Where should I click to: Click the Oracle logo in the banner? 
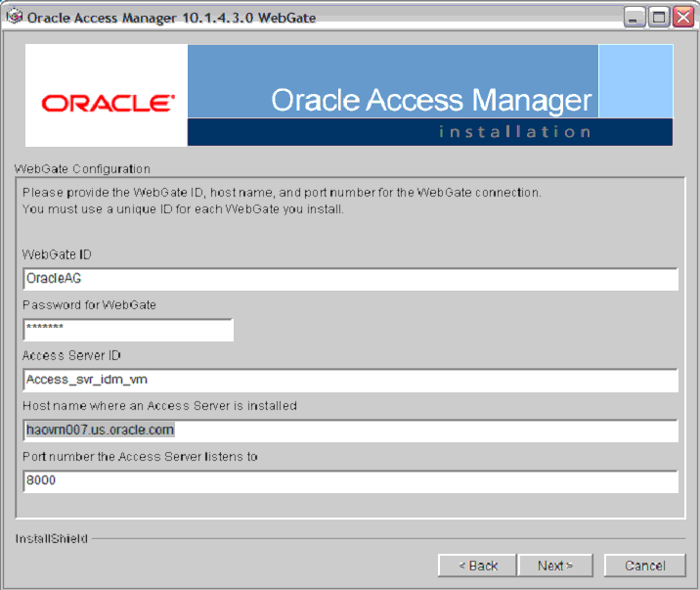108,103
